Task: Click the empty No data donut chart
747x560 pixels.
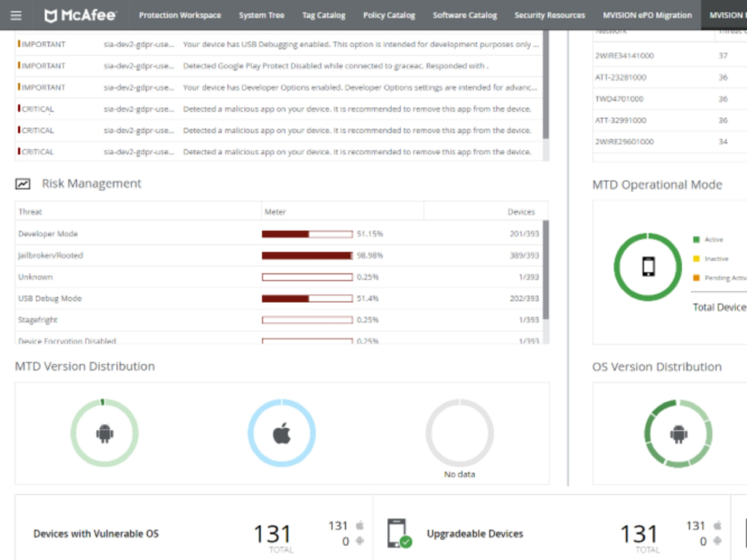Action: (459, 433)
